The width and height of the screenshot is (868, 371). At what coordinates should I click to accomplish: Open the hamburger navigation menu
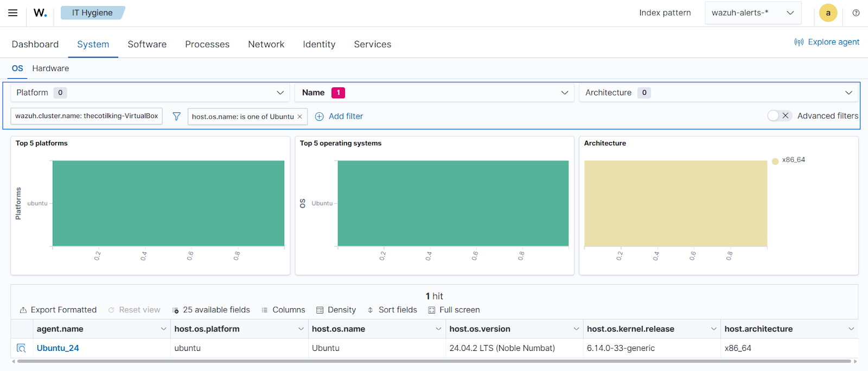coord(13,12)
